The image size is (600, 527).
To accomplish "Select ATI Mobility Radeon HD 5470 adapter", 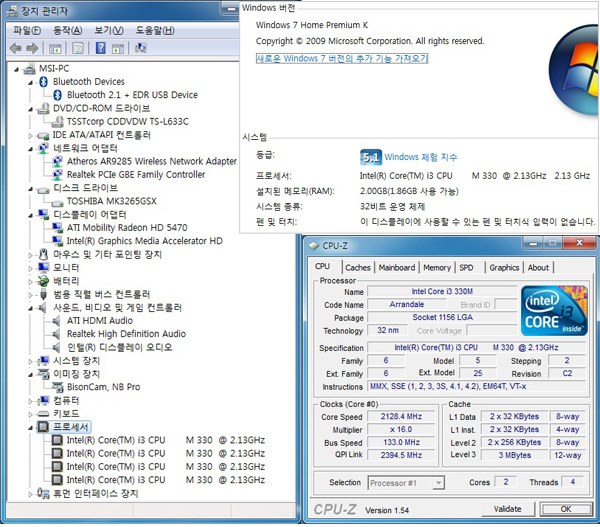I will pos(127,228).
